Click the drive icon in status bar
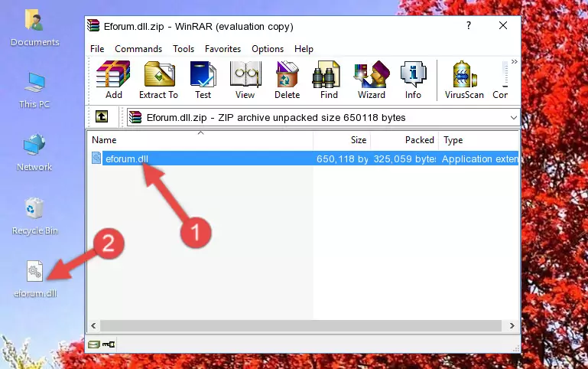588x369 pixels. click(x=94, y=344)
